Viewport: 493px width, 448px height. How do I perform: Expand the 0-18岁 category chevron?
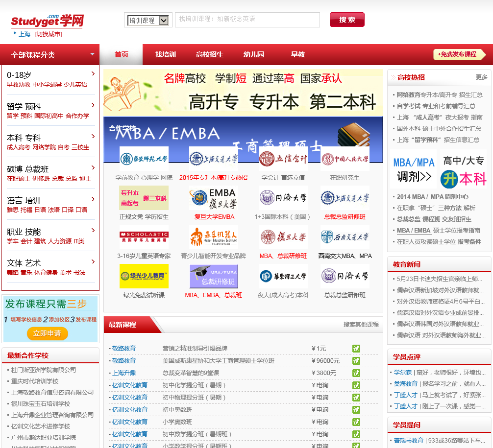[x=93, y=73]
